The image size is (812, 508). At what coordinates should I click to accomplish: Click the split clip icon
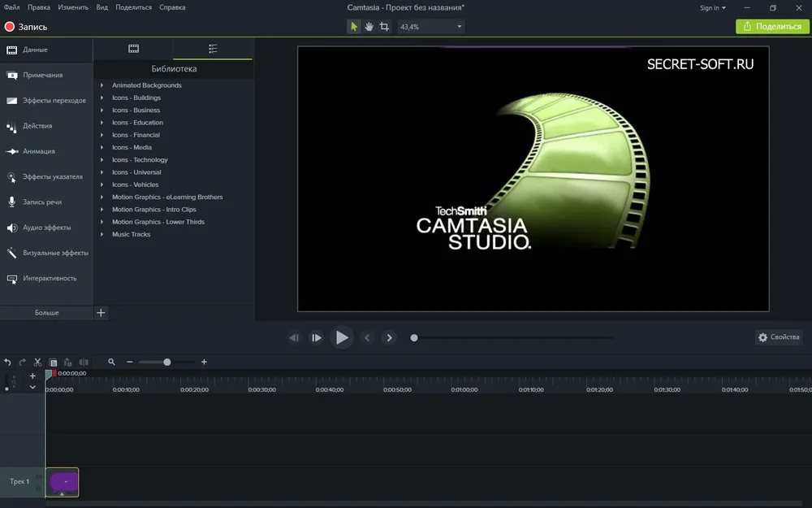[84, 362]
